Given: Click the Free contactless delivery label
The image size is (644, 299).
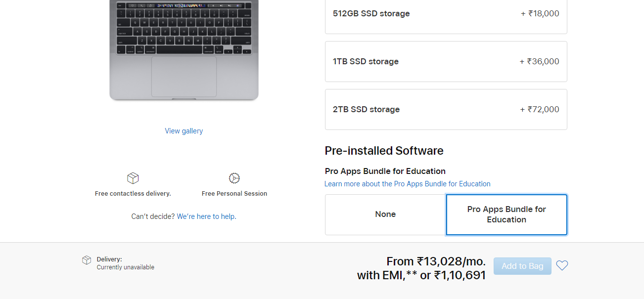Looking at the screenshot, I should 133,194.
